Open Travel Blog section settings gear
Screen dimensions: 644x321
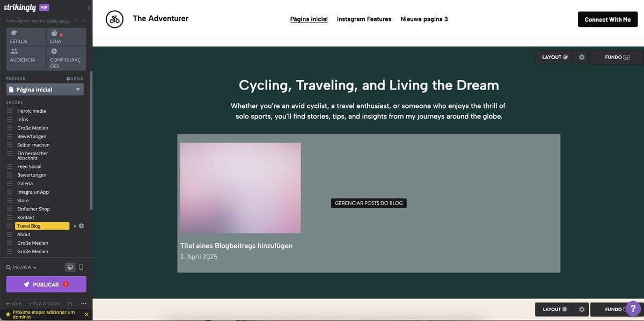pos(82,226)
